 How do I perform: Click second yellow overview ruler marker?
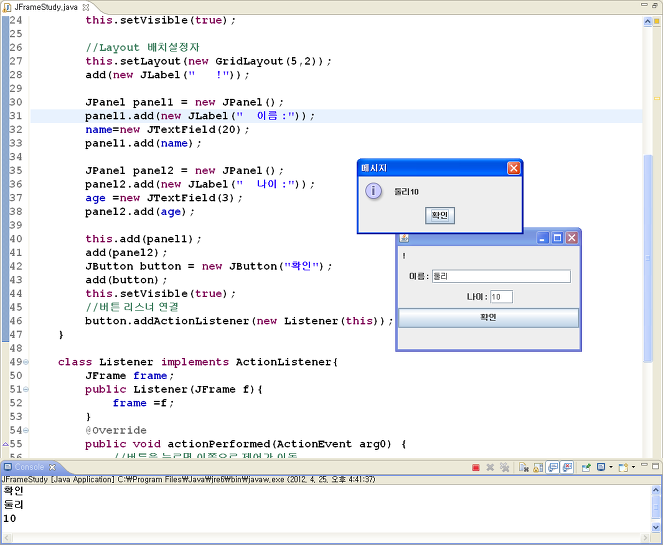[x=657, y=99]
